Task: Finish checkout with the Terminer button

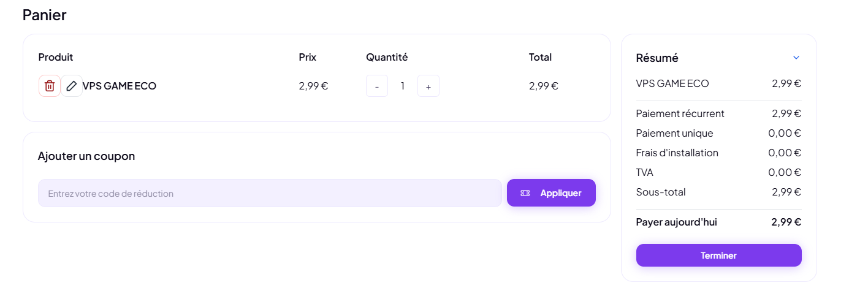Action: pyautogui.click(x=718, y=256)
